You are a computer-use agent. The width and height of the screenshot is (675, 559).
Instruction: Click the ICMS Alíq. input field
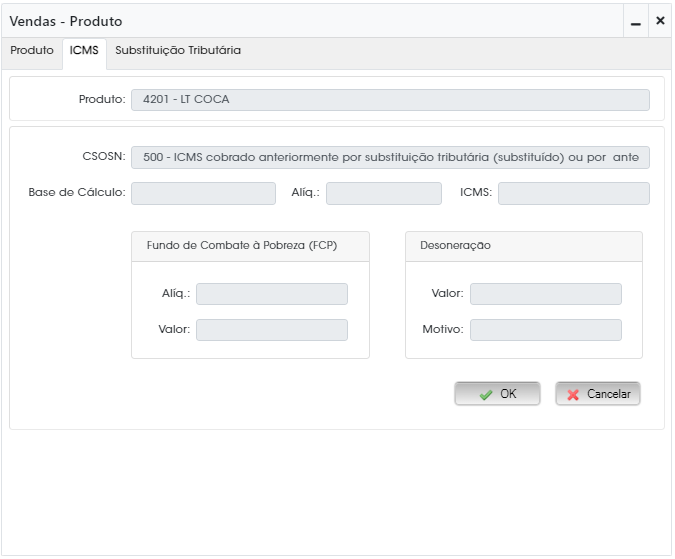(x=384, y=193)
